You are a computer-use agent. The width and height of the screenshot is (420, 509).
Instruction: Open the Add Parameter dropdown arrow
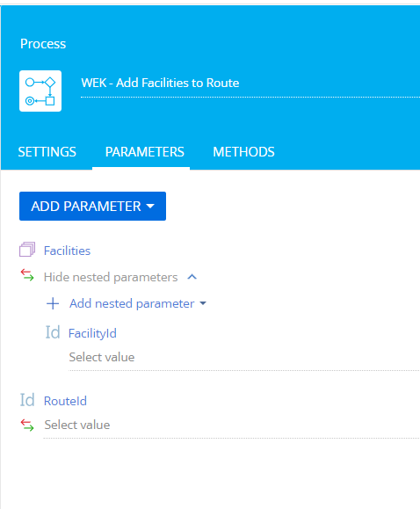tap(150, 206)
